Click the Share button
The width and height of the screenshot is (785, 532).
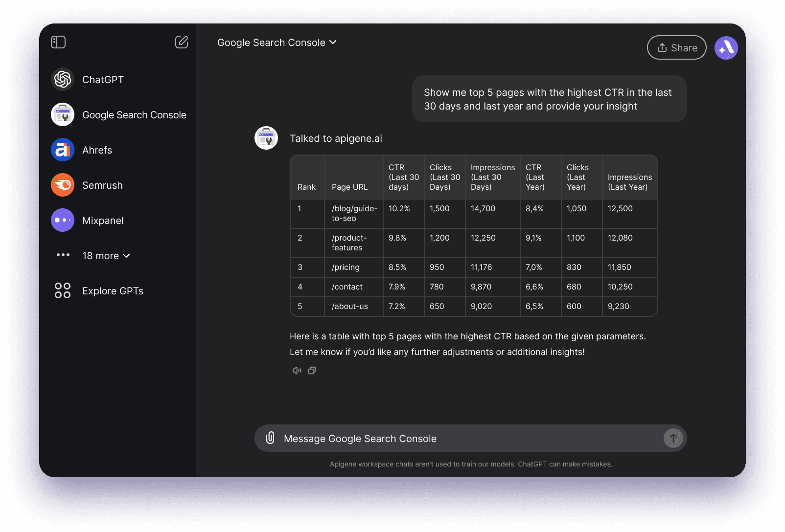677,47
